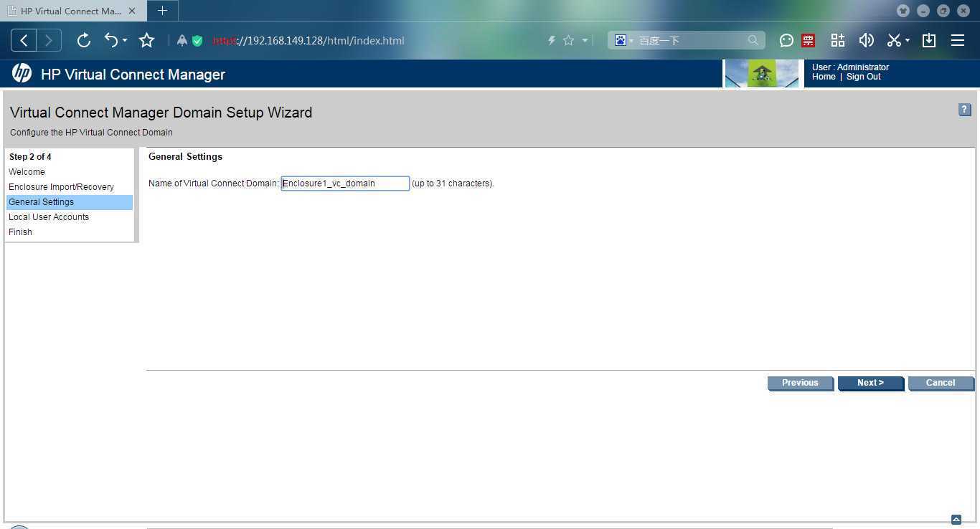Open dropdown beside undo arrow icon
This screenshot has height=529, width=980.
tap(125, 41)
